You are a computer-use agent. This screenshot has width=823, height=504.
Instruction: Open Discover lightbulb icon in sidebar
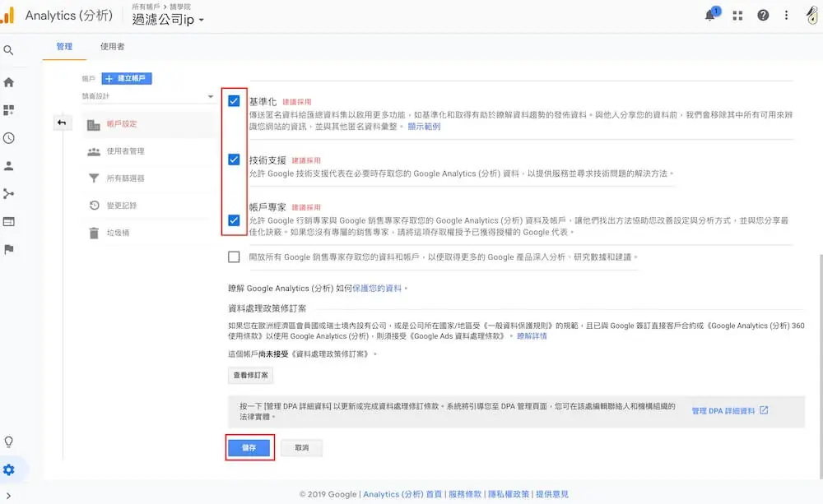pyautogui.click(x=8, y=442)
